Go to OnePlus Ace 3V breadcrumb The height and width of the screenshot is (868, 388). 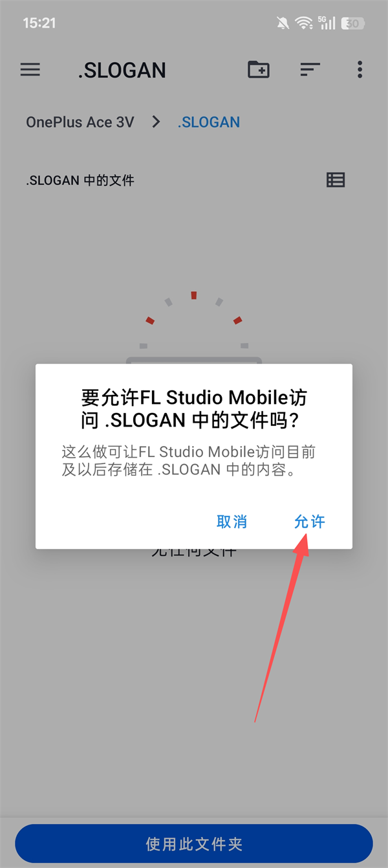[x=80, y=122]
